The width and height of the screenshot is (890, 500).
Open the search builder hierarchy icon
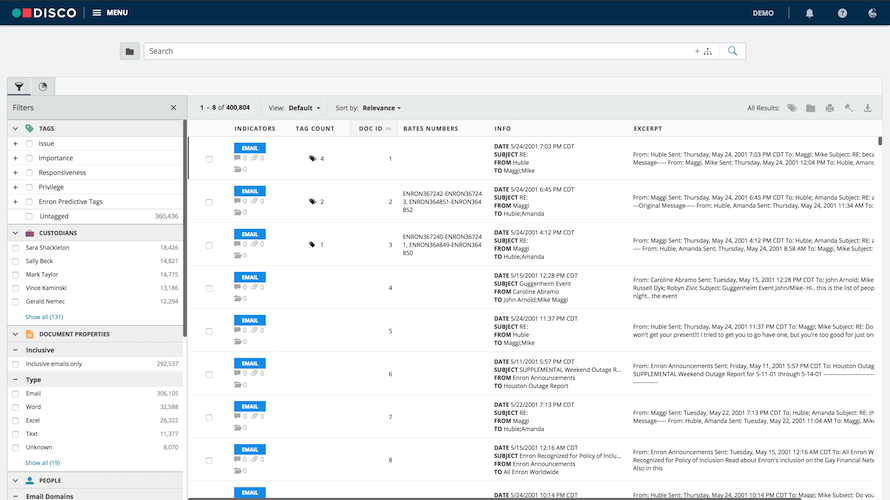[x=708, y=52]
